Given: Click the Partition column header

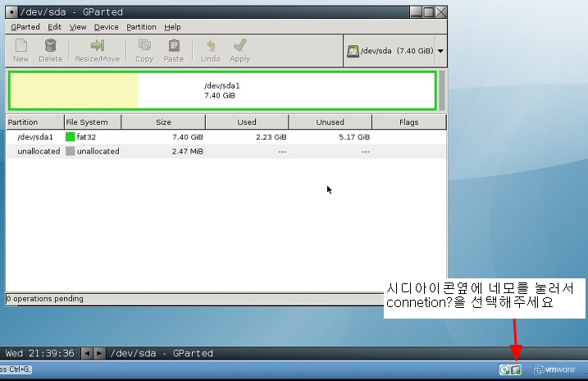Looking at the screenshot, I should (x=35, y=122).
